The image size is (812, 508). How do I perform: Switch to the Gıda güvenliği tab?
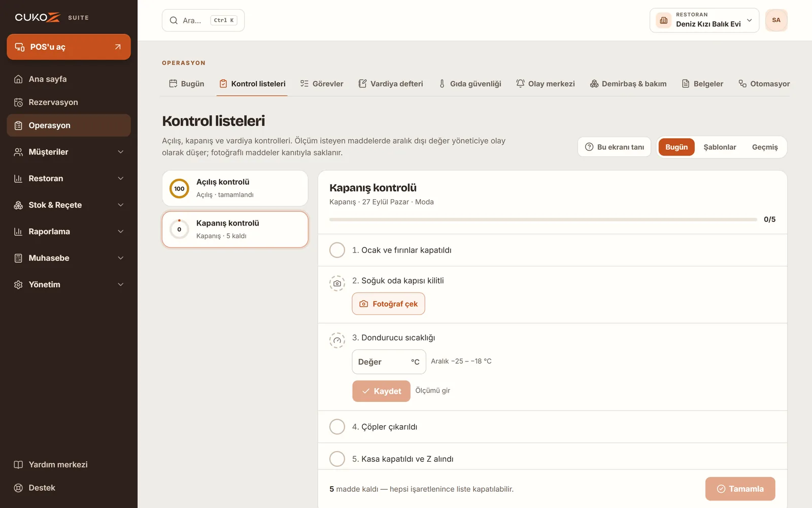[470, 84]
